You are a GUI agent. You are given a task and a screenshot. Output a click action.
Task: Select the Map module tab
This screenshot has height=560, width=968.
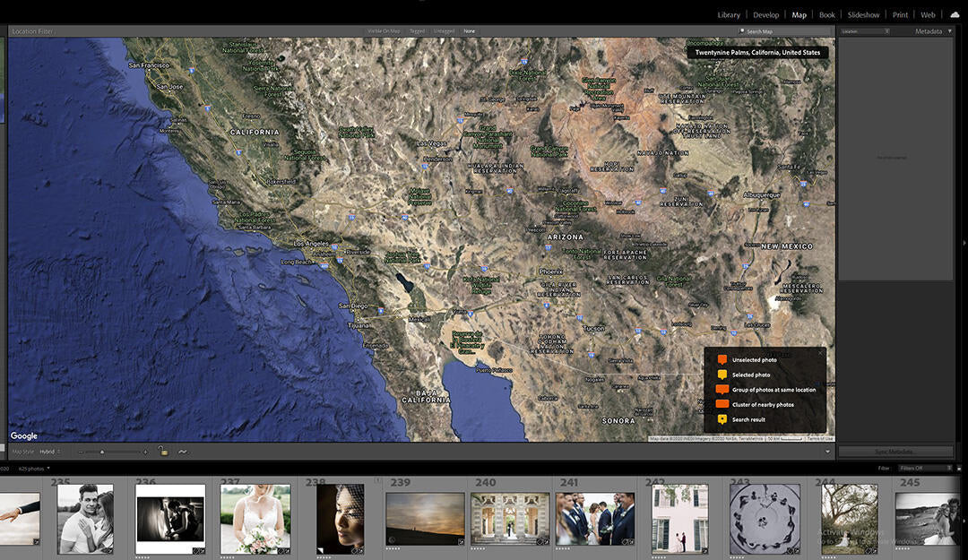tap(799, 15)
